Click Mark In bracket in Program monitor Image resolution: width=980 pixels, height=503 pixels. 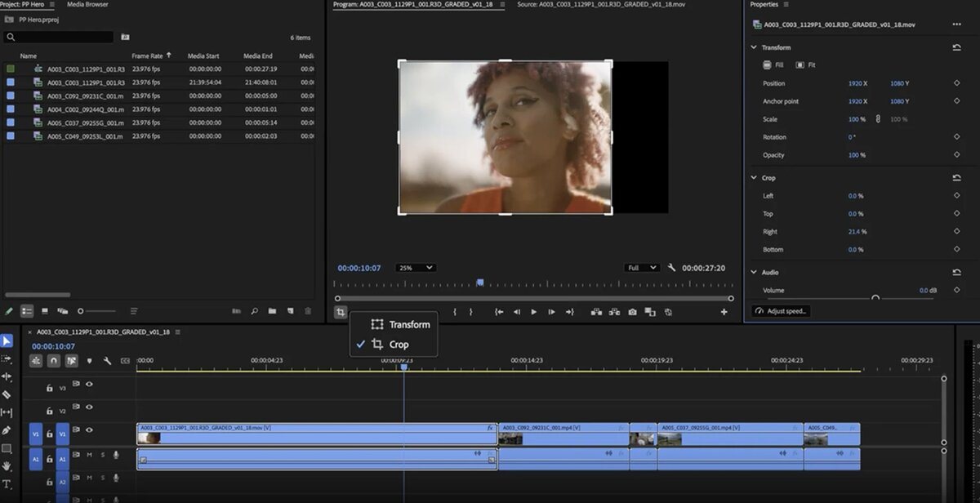(455, 312)
